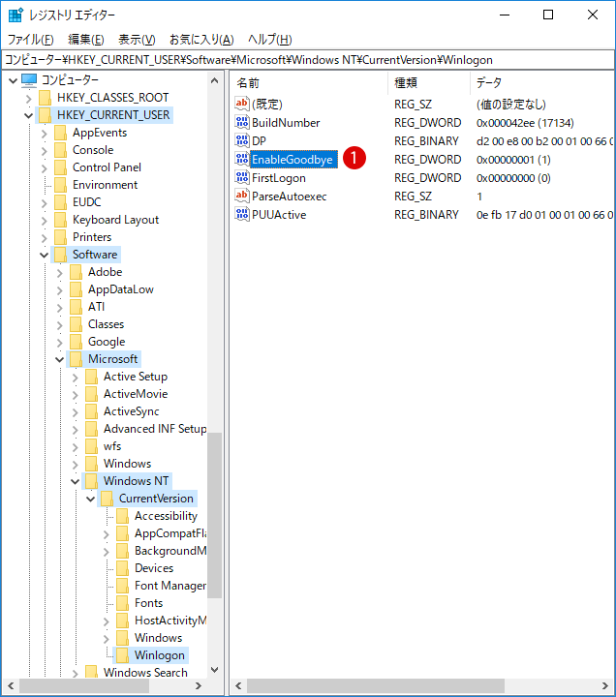The image size is (616, 697).
Task: Click the Console folder icon
Action: pos(60,150)
